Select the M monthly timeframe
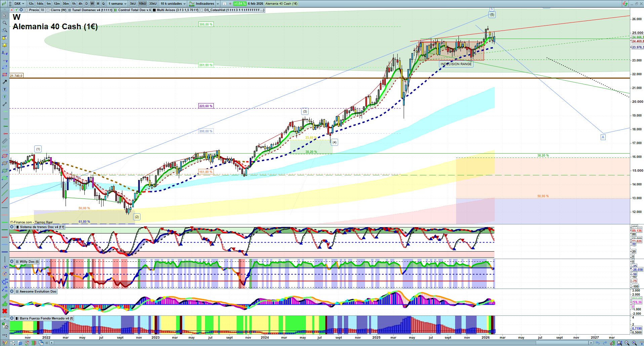644x346 pixels. coord(98,4)
